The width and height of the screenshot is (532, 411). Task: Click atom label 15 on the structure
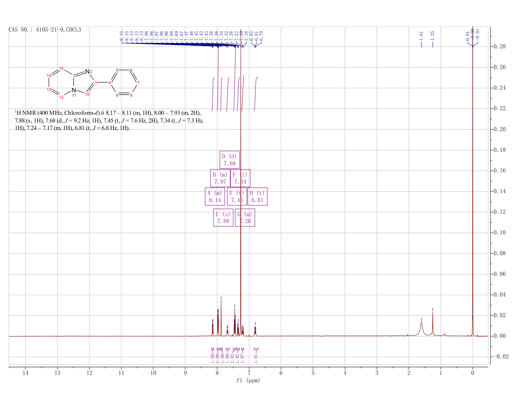point(62,68)
